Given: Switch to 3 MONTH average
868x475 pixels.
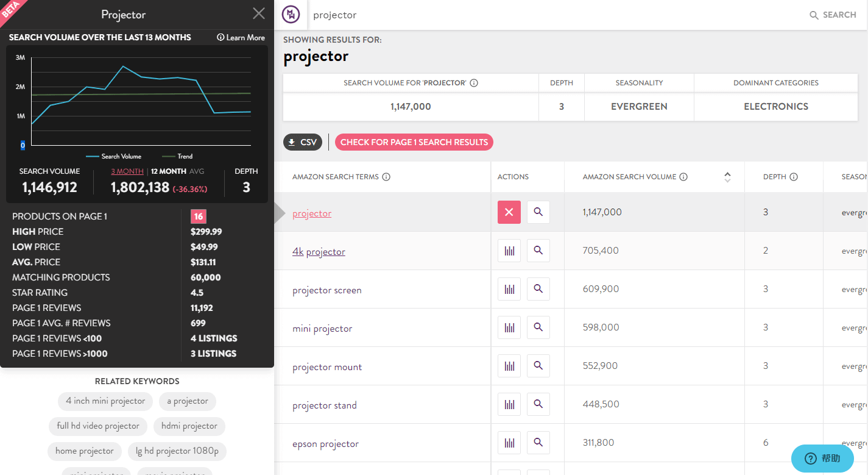Looking at the screenshot, I should click(127, 171).
